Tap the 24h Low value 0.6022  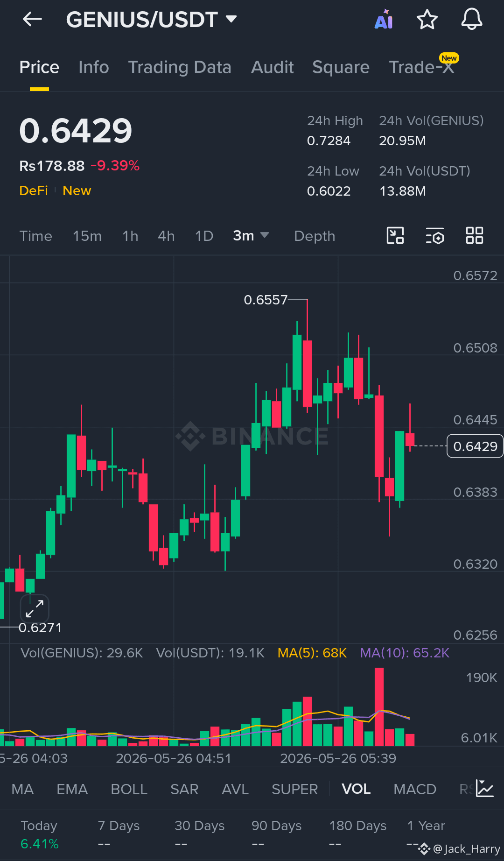329,191
